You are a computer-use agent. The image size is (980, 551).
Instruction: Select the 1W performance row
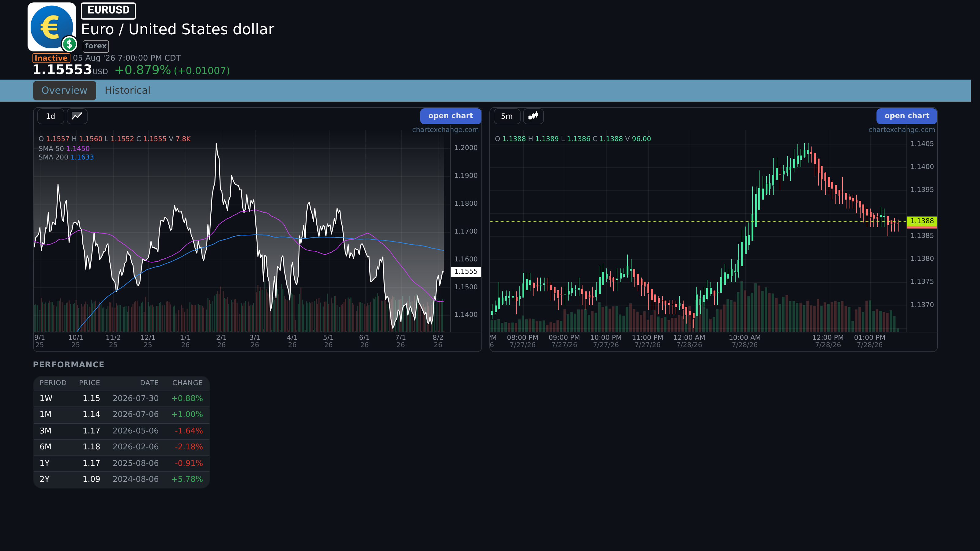click(121, 399)
